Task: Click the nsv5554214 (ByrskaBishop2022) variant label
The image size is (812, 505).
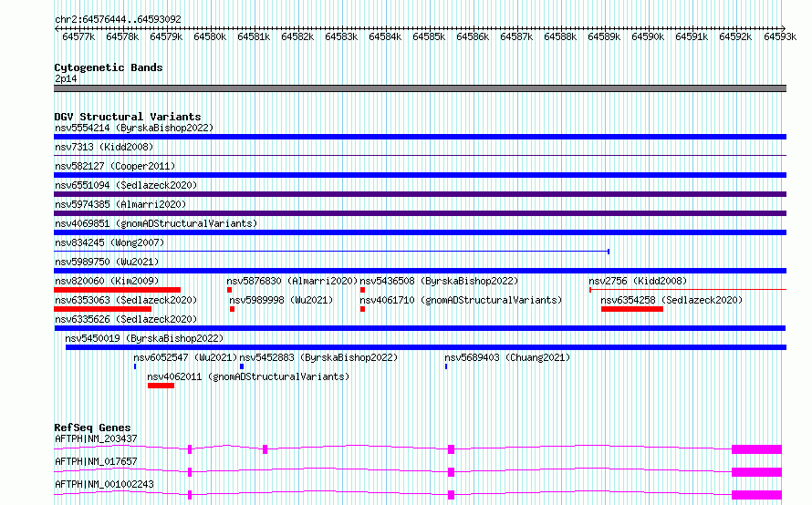Action: coord(134,128)
